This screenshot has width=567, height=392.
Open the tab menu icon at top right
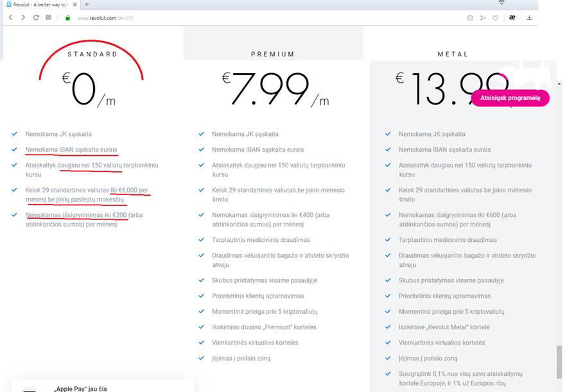click(x=502, y=3)
